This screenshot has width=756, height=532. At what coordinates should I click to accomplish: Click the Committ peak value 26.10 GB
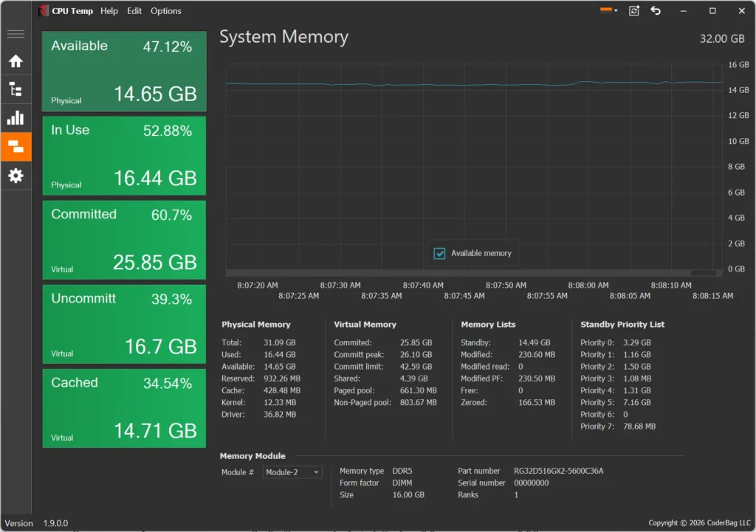coord(416,355)
